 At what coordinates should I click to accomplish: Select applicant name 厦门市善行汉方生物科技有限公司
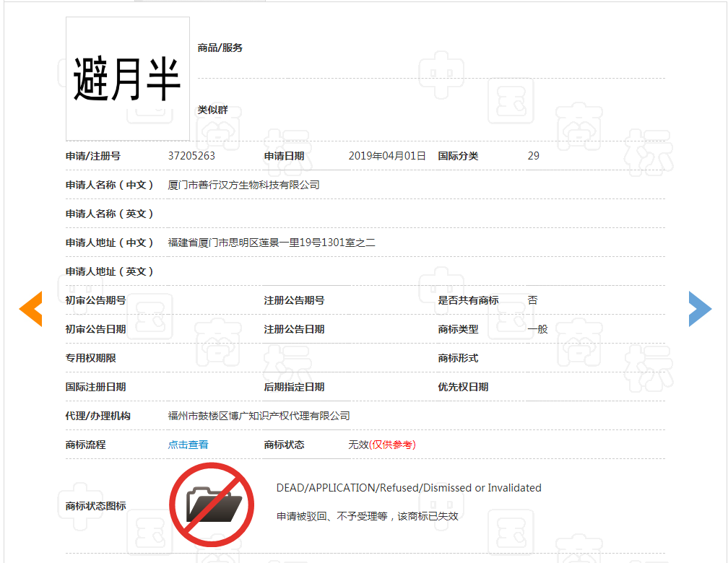pyautogui.click(x=243, y=185)
